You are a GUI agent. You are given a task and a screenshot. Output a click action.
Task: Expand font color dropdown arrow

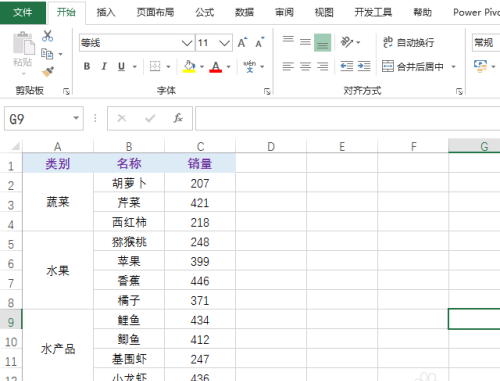(228, 67)
